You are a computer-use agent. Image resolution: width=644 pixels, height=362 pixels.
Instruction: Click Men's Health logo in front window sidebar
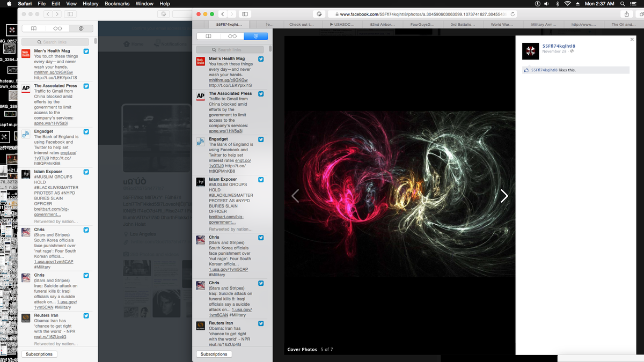[x=200, y=61]
